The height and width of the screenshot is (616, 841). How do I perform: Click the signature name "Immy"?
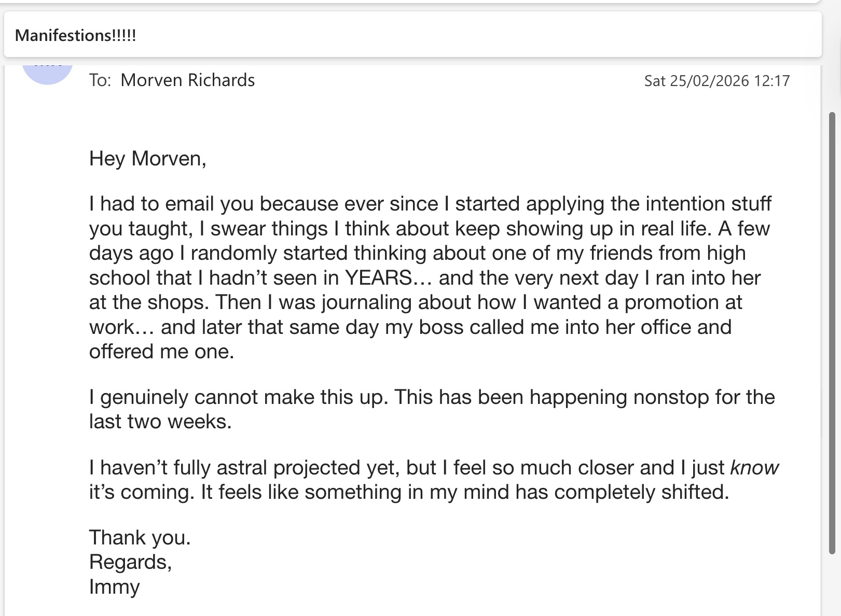click(x=115, y=587)
